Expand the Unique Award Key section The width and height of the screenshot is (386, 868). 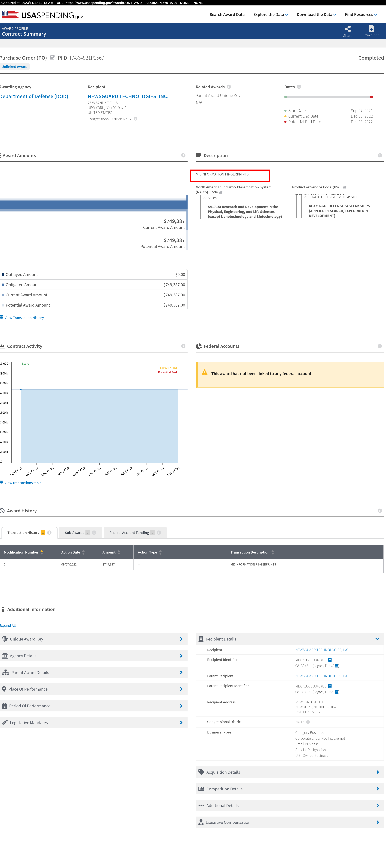tap(94, 639)
